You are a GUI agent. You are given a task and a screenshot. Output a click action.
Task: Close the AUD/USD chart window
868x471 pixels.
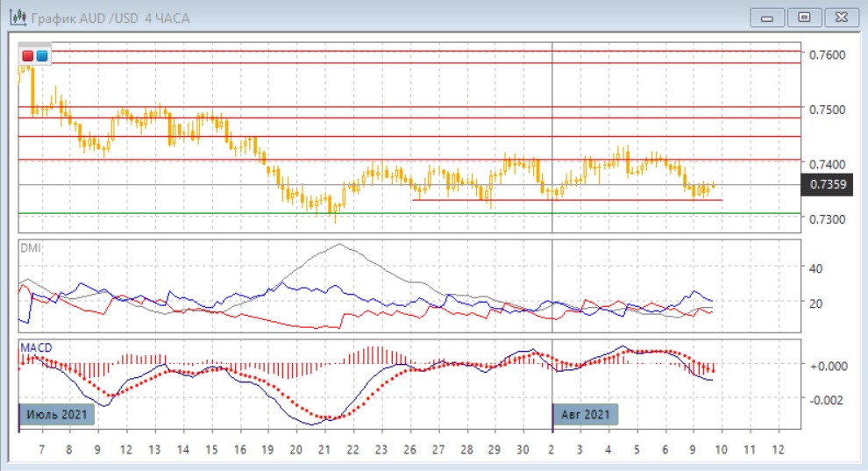point(842,18)
